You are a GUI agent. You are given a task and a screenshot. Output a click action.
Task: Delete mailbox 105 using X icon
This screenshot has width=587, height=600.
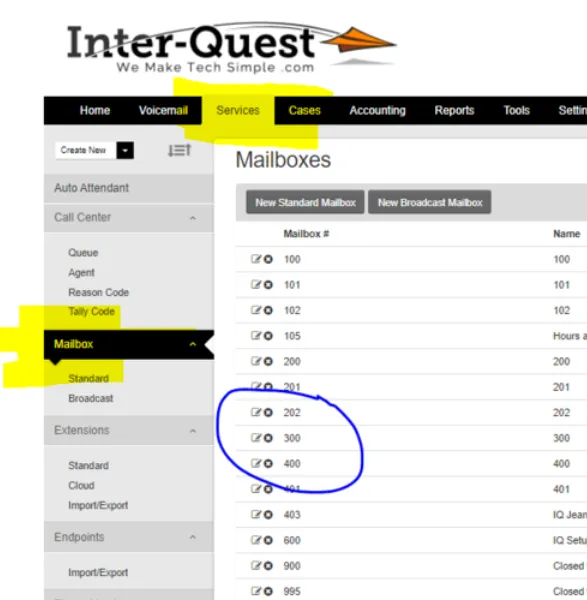pos(269,336)
